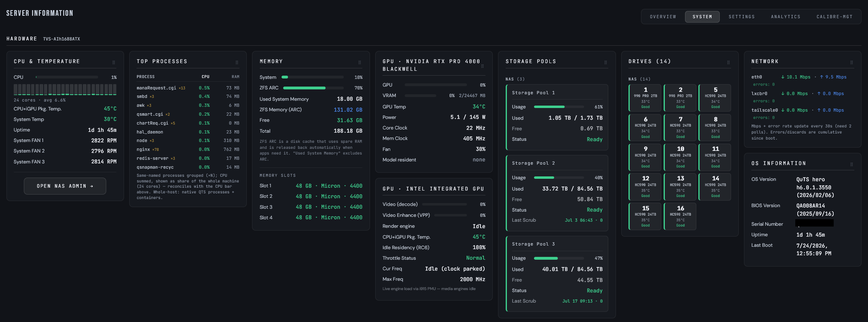This screenshot has width=868, height=322.
Task: Click the OS Information panel grip icon
Action: pyautogui.click(x=851, y=164)
